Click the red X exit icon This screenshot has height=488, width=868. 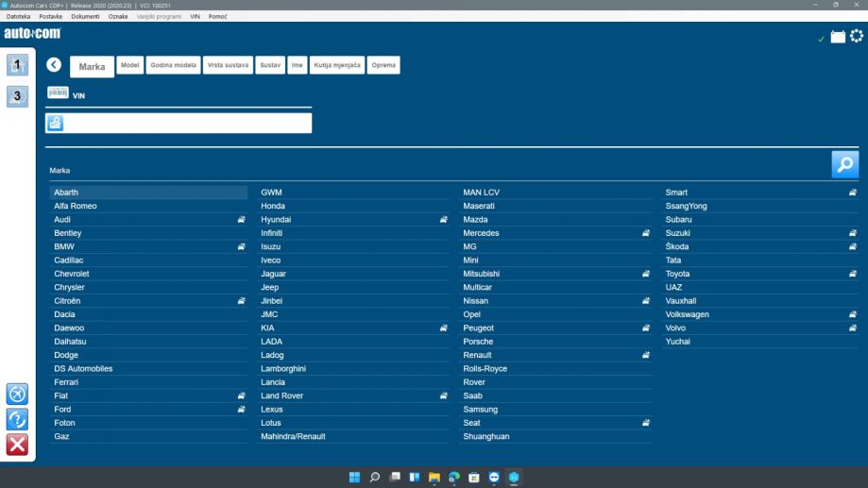pyautogui.click(x=17, y=445)
